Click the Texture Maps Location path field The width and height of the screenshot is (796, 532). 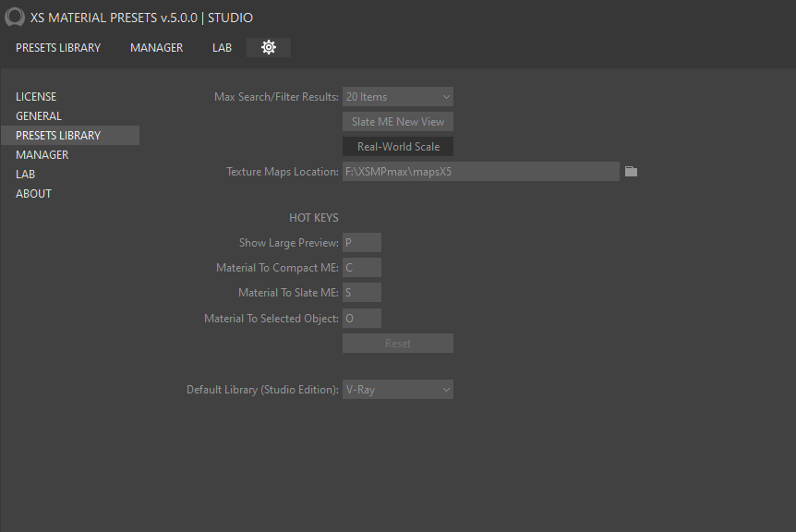(481, 172)
